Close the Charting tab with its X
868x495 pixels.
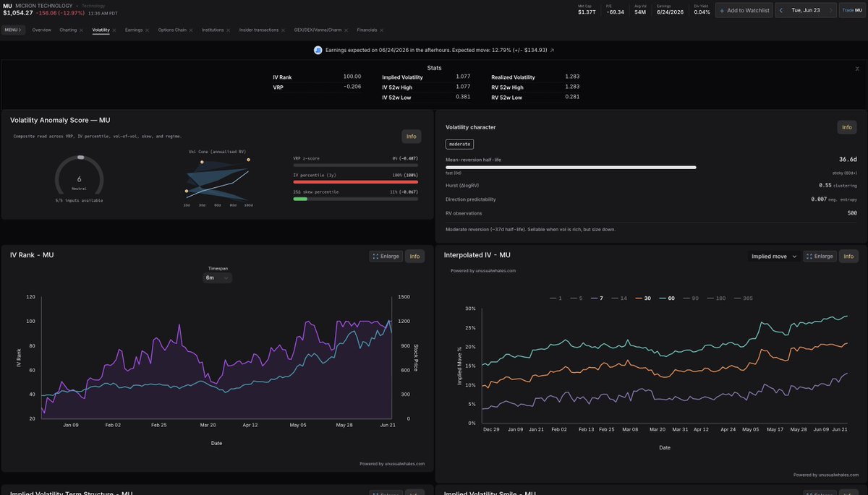pos(81,30)
